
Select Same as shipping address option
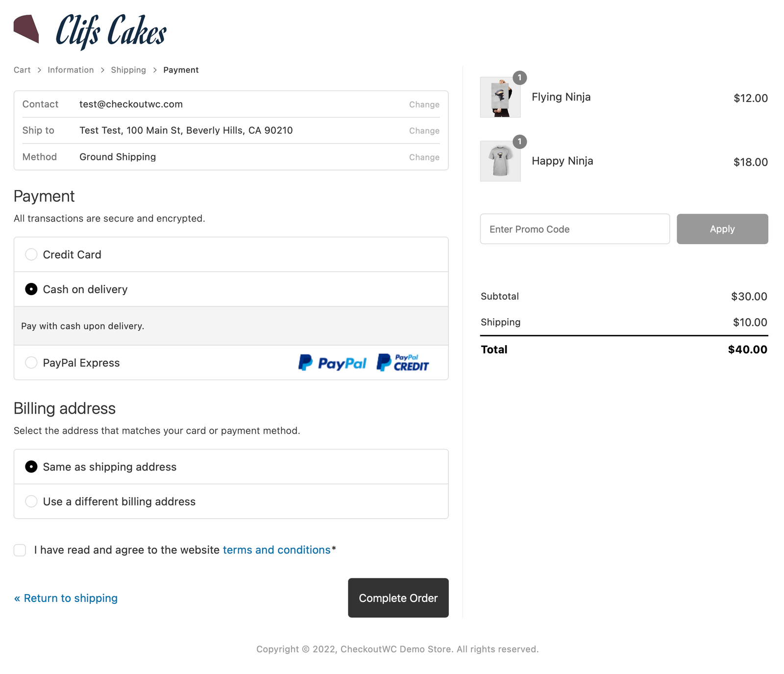31,467
